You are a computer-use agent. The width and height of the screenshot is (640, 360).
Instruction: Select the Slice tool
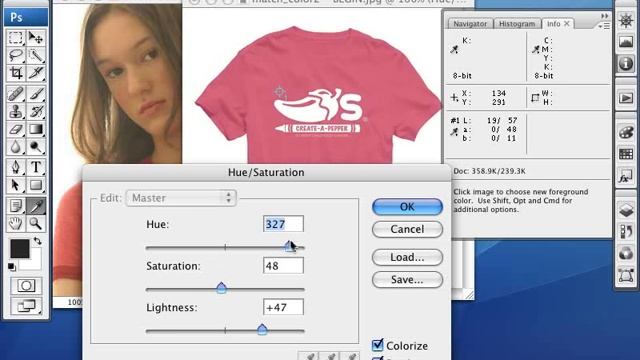[x=36, y=73]
